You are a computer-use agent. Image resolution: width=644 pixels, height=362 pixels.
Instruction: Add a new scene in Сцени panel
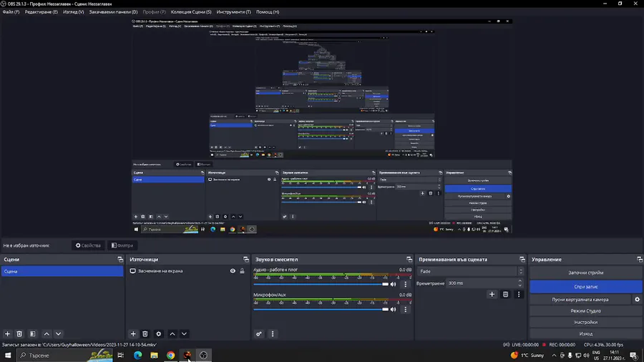[7, 333]
